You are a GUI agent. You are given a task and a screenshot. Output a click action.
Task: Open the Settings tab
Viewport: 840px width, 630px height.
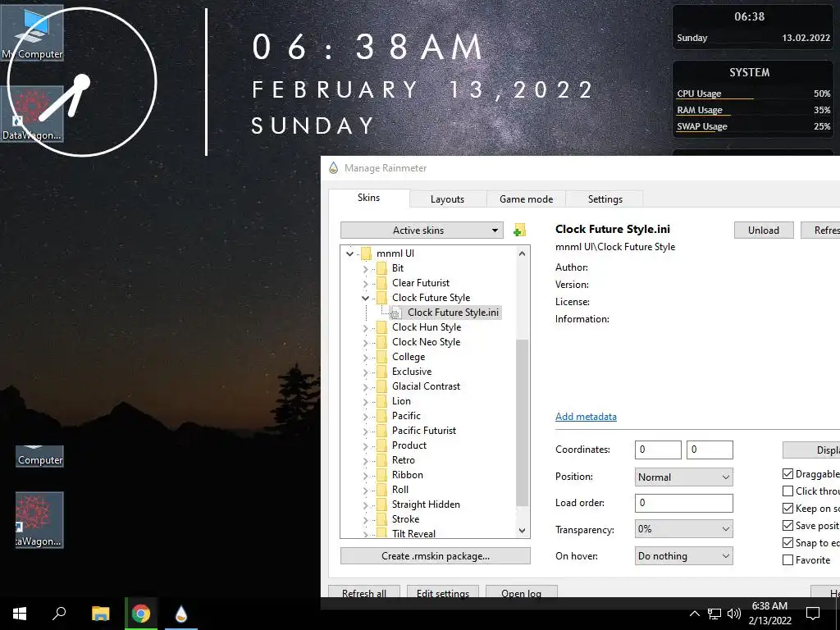605,199
